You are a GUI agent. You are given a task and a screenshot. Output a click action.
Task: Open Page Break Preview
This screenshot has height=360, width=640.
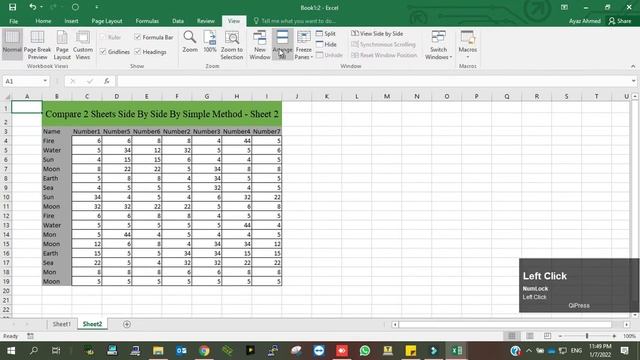[37, 44]
